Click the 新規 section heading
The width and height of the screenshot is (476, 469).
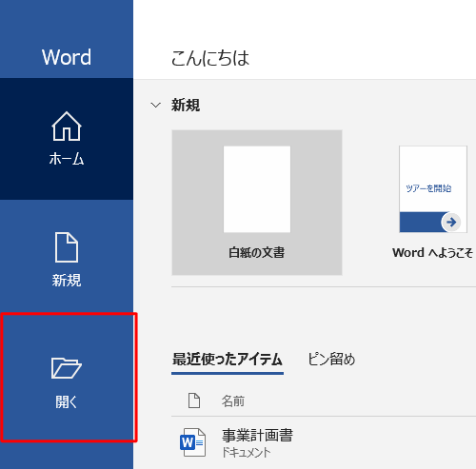[186, 105]
